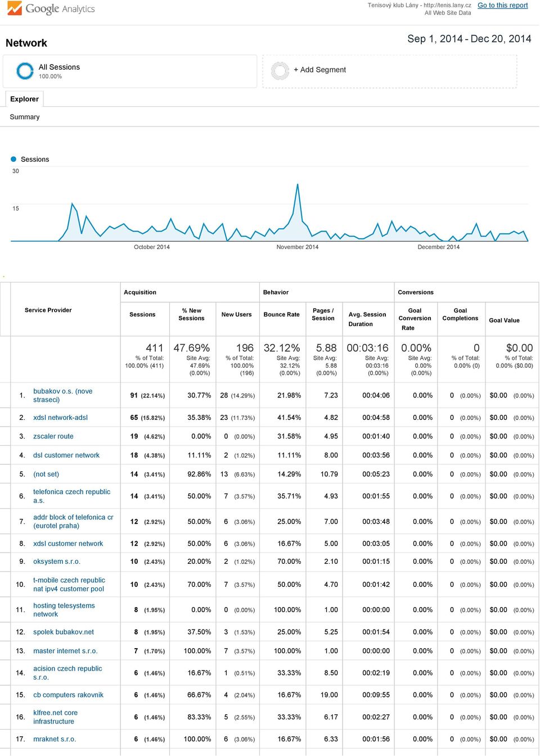The height and width of the screenshot is (756, 540).
Task: Open acision czech republic s.r.o. link
Action: [67, 673]
